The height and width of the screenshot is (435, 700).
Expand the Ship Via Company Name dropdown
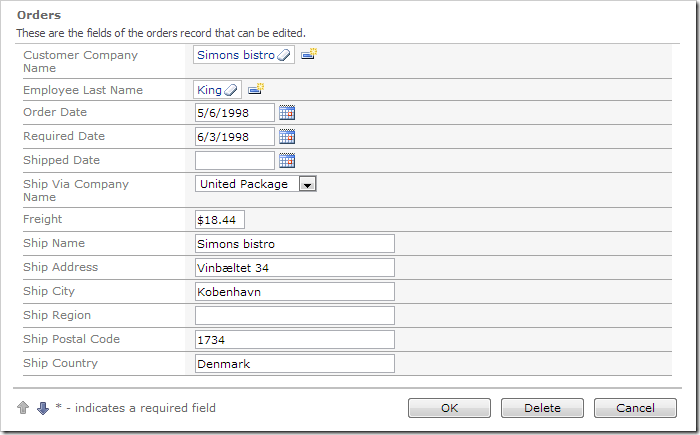click(x=307, y=184)
